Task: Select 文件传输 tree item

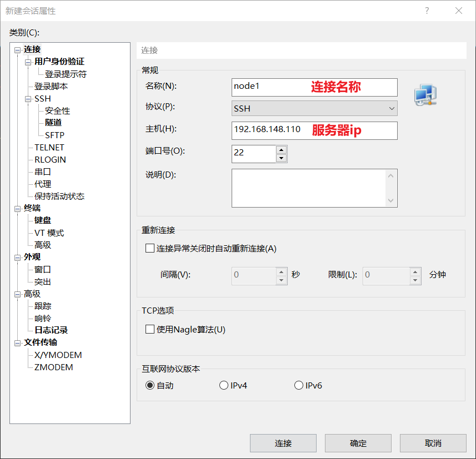Action: point(41,342)
